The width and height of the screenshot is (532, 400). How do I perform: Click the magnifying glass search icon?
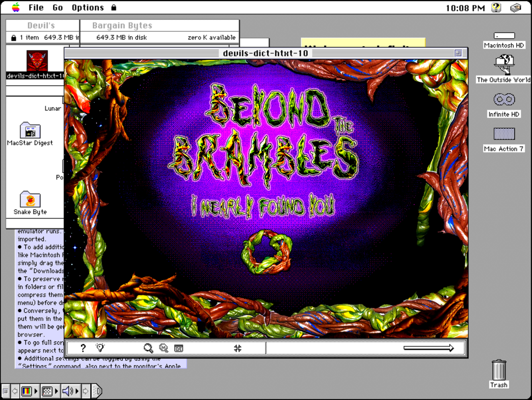click(148, 348)
